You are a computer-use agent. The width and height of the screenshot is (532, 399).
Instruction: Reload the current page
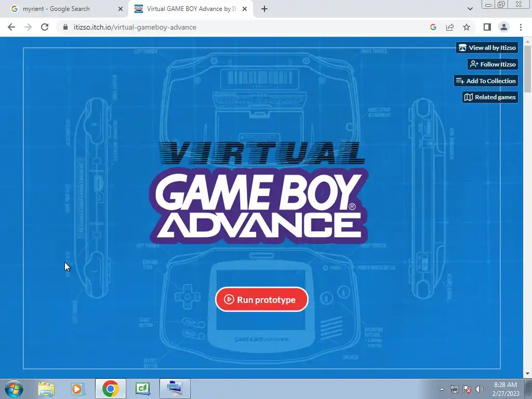pos(45,27)
